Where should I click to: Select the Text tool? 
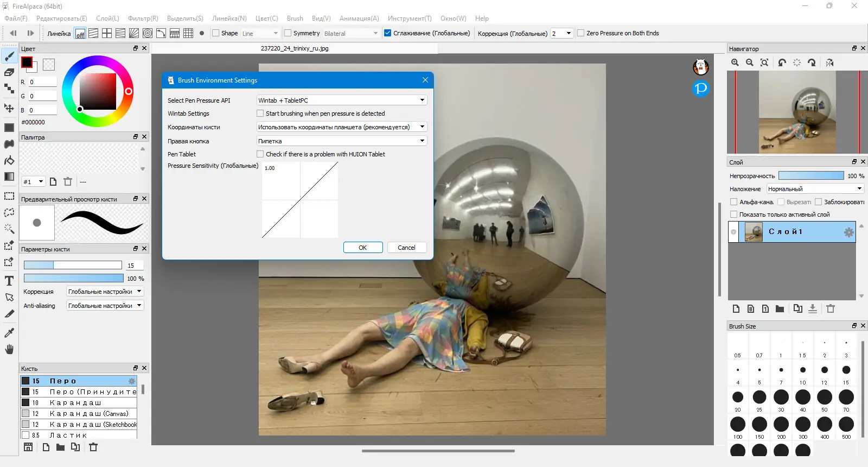tap(9, 281)
